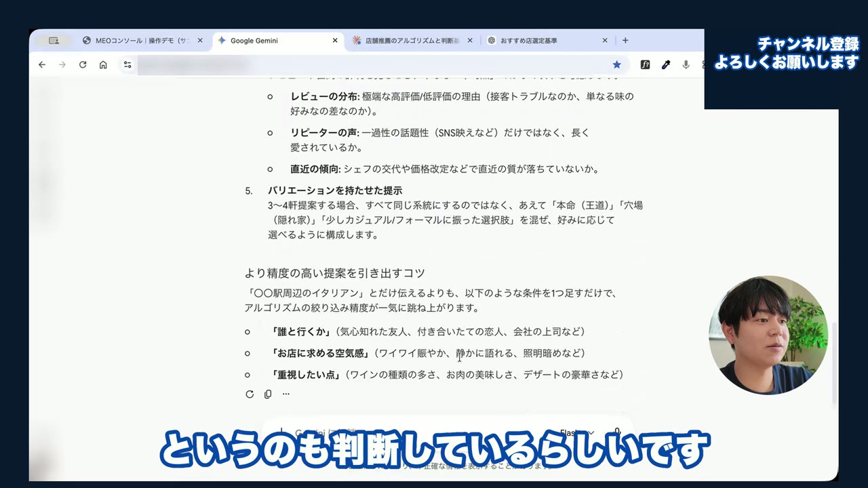
Task: Click the heading バリエーションを持たせた提示
Action: pyautogui.click(x=335, y=190)
